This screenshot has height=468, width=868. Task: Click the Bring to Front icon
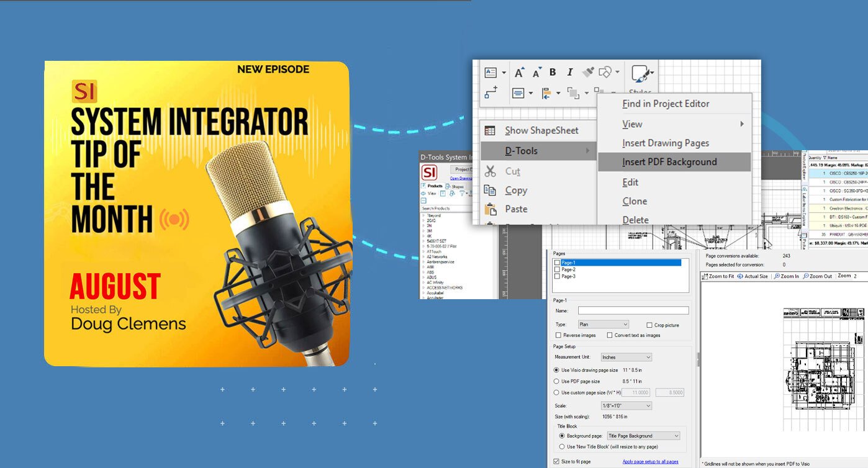coord(572,93)
